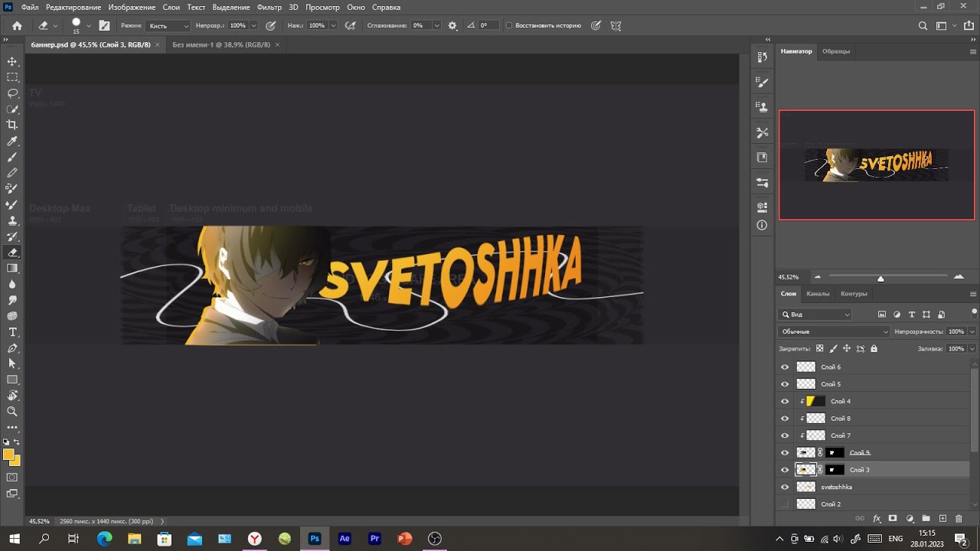Viewport: 980px width, 551px height.
Task: Hide the Слой 6 layer
Action: point(785,367)
